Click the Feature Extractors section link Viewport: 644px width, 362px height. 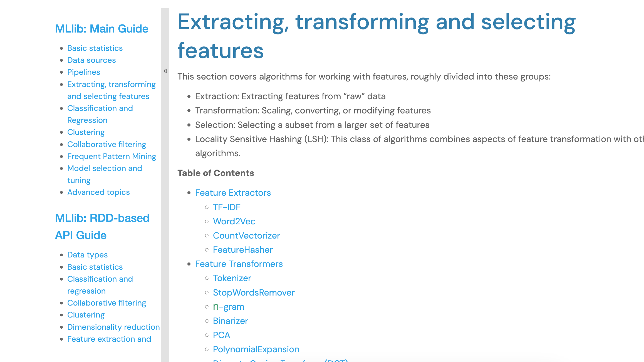[x=233, y=193]
